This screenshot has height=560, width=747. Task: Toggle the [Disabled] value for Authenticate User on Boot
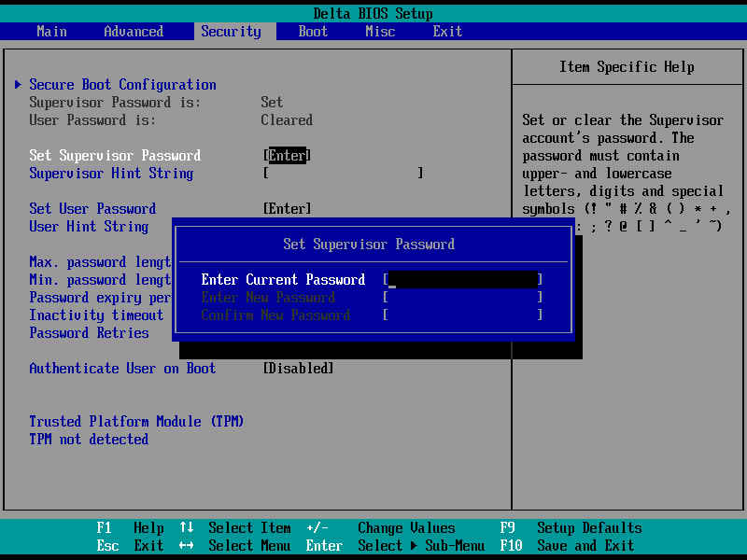(x=298, y=369)
